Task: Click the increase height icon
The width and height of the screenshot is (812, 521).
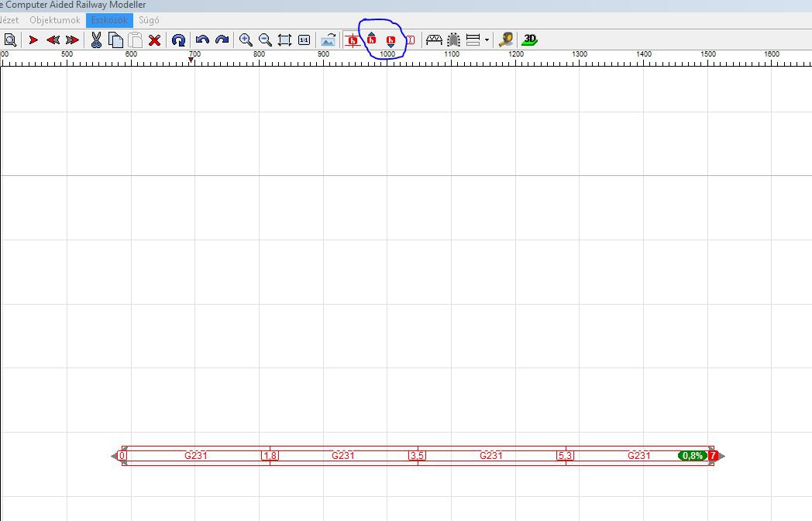Action: click(371, 39)
